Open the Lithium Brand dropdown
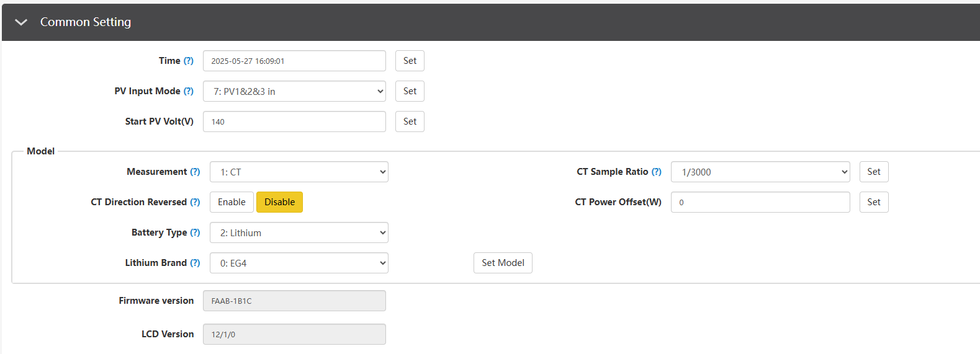The height and width of the screenshot is (354, 980). point(299,263)
